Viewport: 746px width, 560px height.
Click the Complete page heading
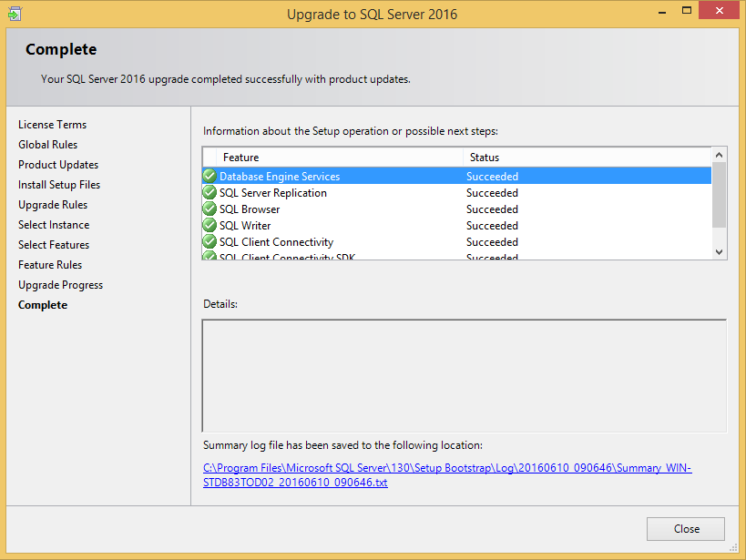61,49
